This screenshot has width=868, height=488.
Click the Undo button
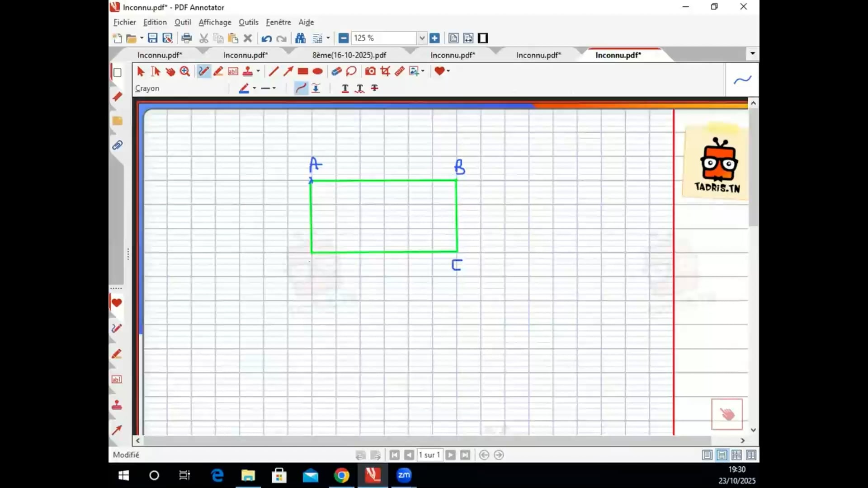click(266, 38)
